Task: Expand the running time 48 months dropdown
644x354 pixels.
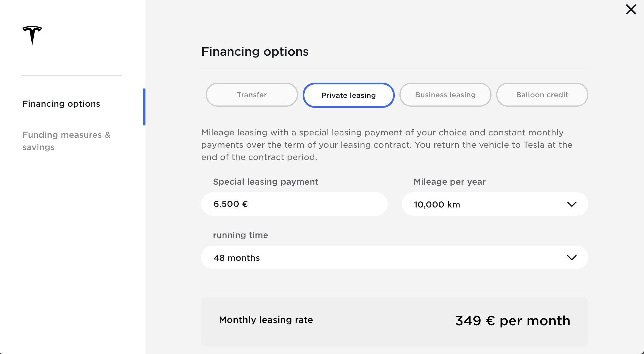Action: click(395, 258)
